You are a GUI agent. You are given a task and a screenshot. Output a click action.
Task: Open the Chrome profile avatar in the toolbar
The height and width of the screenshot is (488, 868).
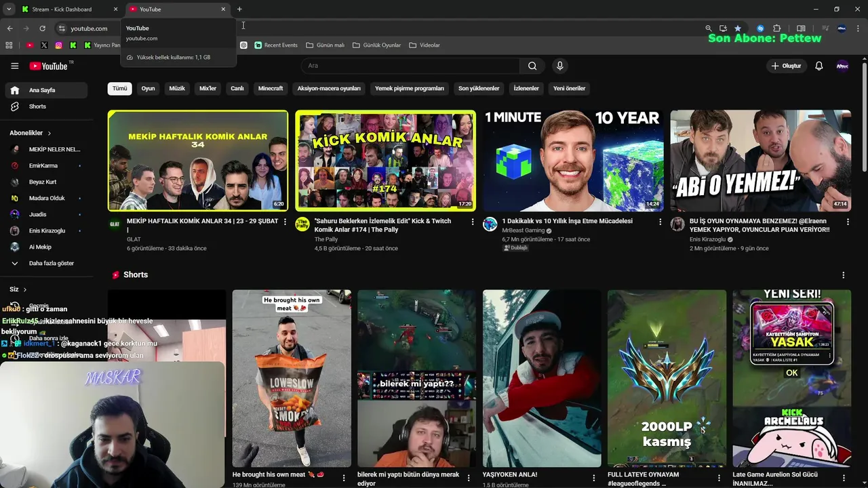(x=842, y=28)
